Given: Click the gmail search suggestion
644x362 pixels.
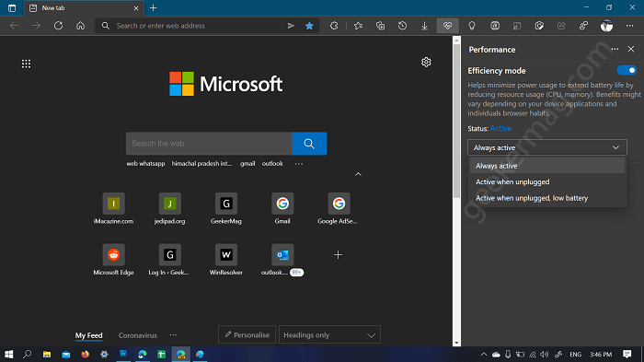Looking at the screenshot, I should pyautogui.click(x=247, y=163).
